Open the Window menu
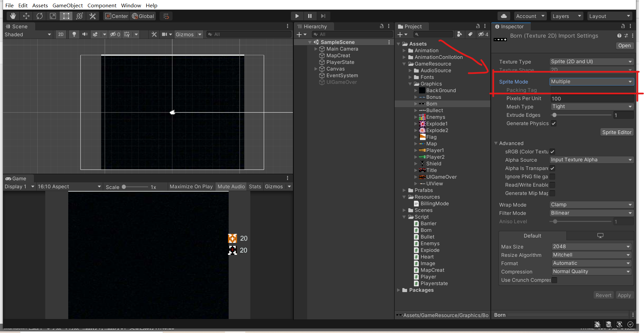 point(131,5)
